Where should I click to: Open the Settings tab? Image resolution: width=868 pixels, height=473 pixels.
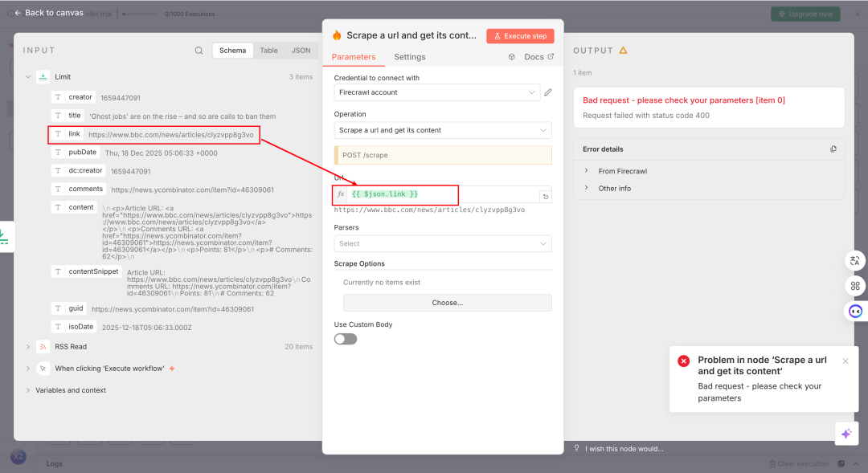[410, 57]
